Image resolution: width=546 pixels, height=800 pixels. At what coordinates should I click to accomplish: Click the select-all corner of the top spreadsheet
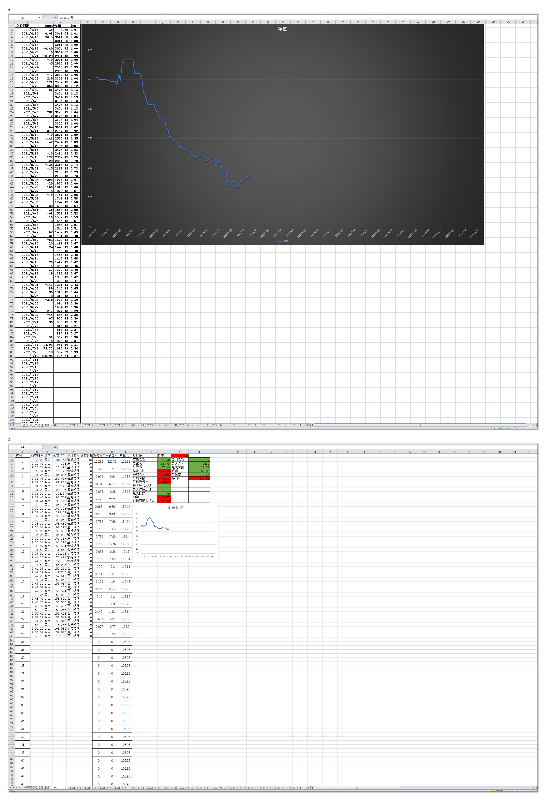point(12,22)
